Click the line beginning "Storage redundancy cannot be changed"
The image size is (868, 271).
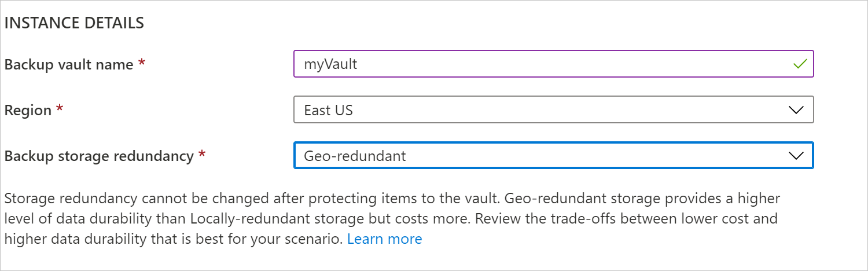click(392, 199)
